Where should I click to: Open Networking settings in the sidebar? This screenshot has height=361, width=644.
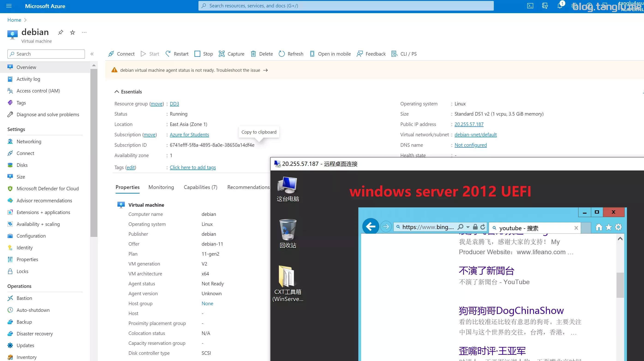29,141
